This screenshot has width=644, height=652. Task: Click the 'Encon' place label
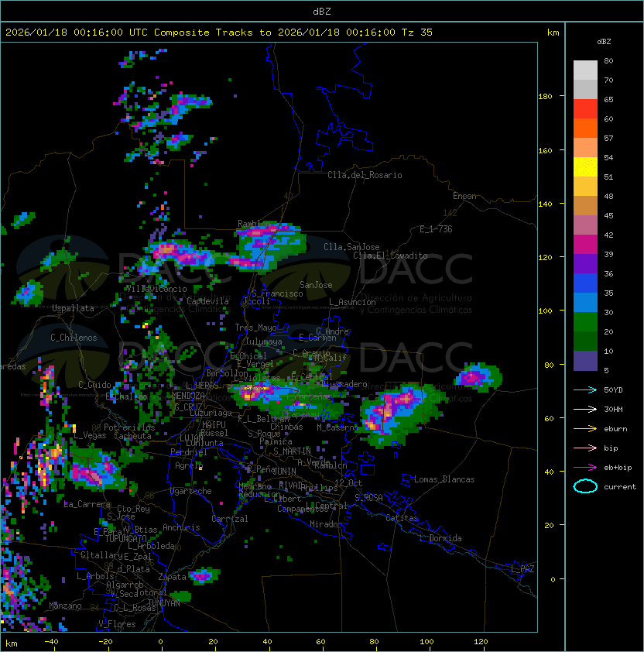464,196
